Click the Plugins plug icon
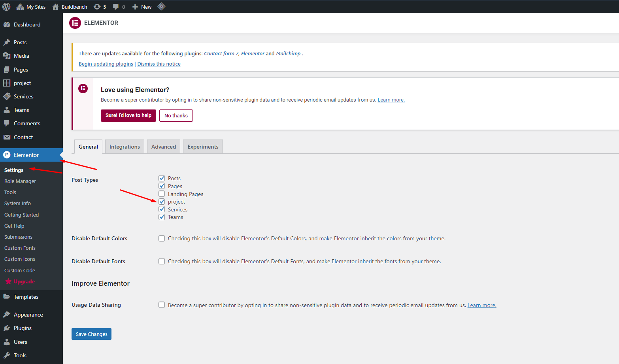Image resolution: width=619 pixels, height=364 pixels. click(x=7, y=328)
